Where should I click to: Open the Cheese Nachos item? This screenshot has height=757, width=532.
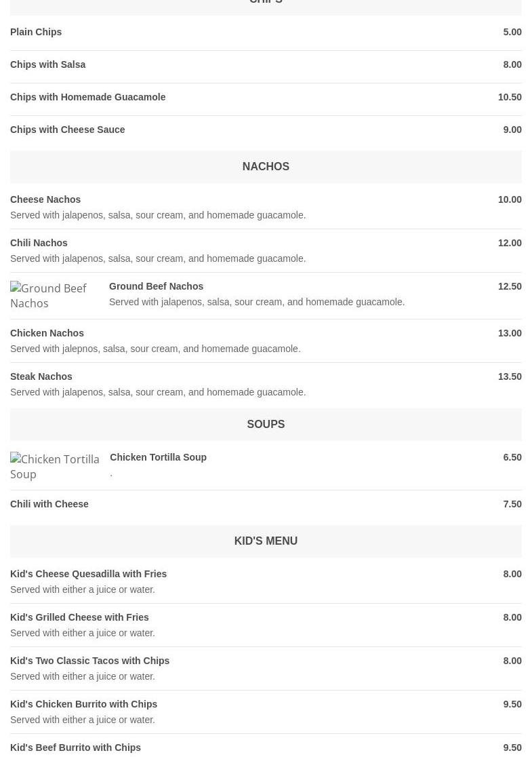coord(45,199)
